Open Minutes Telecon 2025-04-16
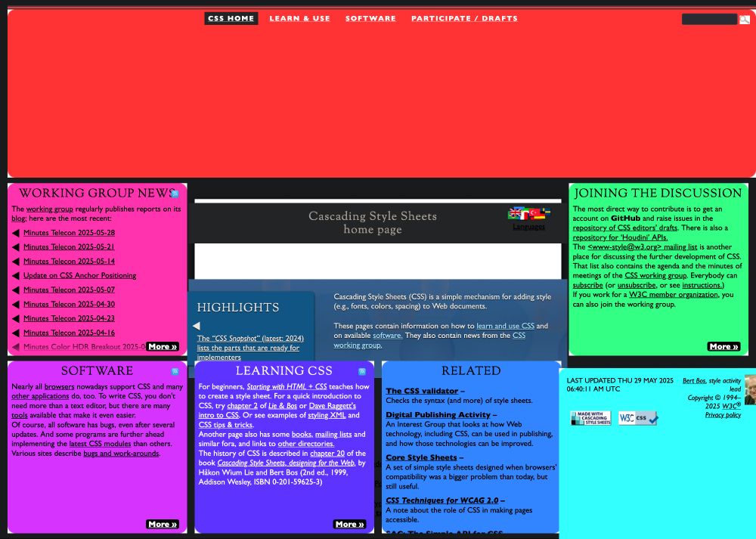The image size is (756, 539). click(69, 333)
